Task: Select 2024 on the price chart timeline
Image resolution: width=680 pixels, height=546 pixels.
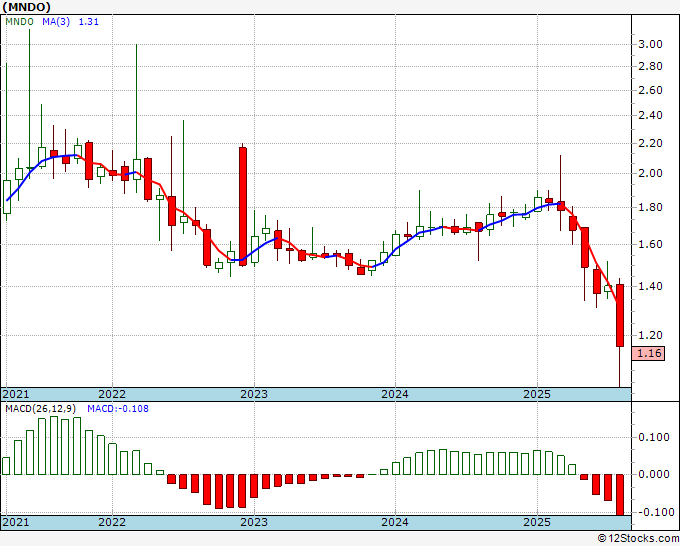Action: click(x=395, y=394)
